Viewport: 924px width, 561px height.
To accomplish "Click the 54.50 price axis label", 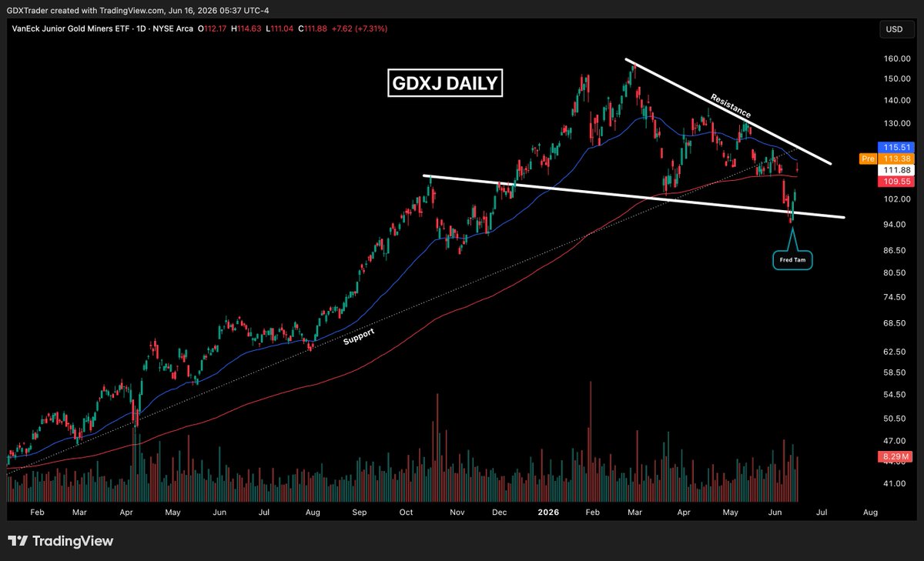I will (893, 394).
